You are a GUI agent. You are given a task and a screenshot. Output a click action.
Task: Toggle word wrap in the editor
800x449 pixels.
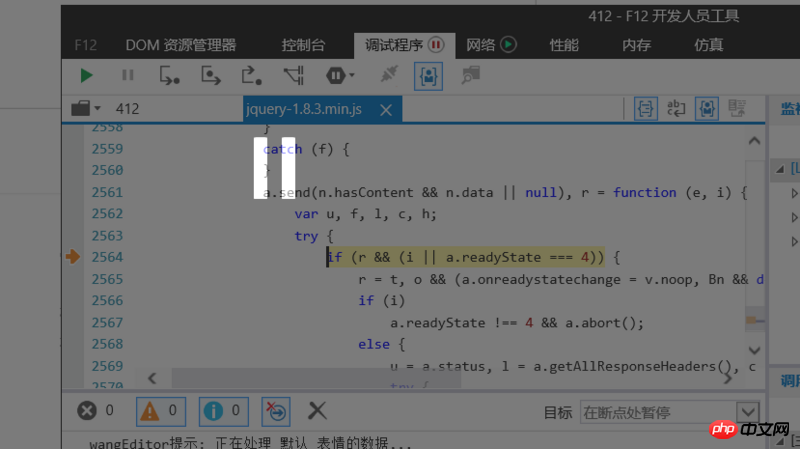coord(677,108)
